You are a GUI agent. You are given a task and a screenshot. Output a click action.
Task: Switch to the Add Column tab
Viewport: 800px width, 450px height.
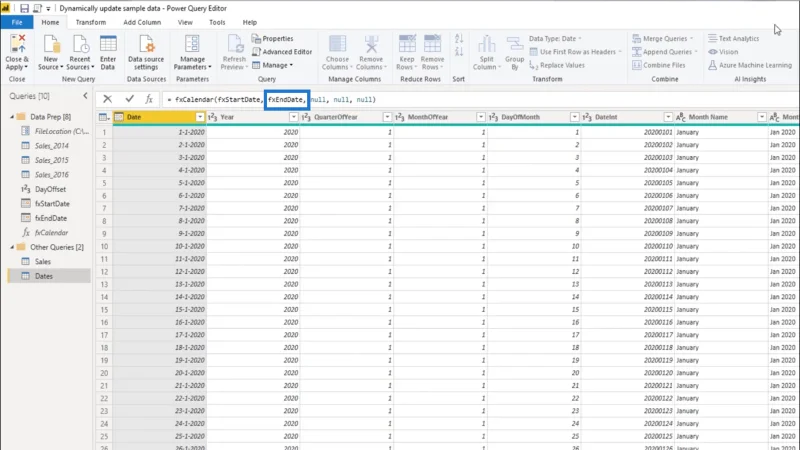click(142, 22)
